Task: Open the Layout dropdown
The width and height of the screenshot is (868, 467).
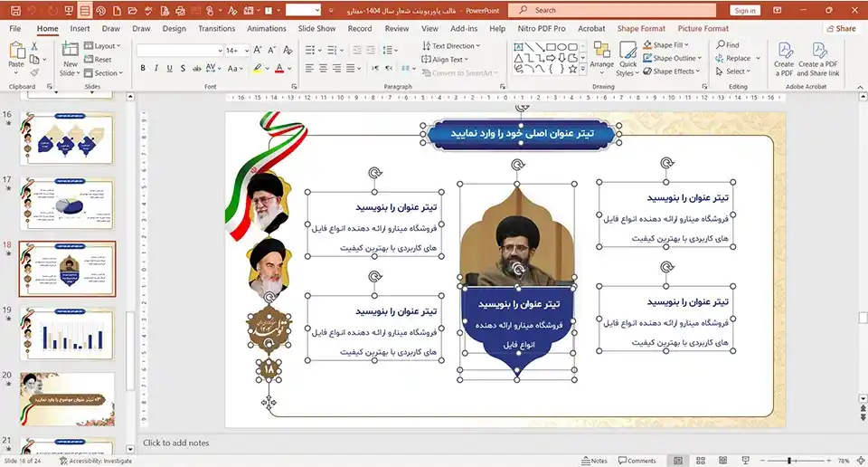Action: [x=102, y=46]
